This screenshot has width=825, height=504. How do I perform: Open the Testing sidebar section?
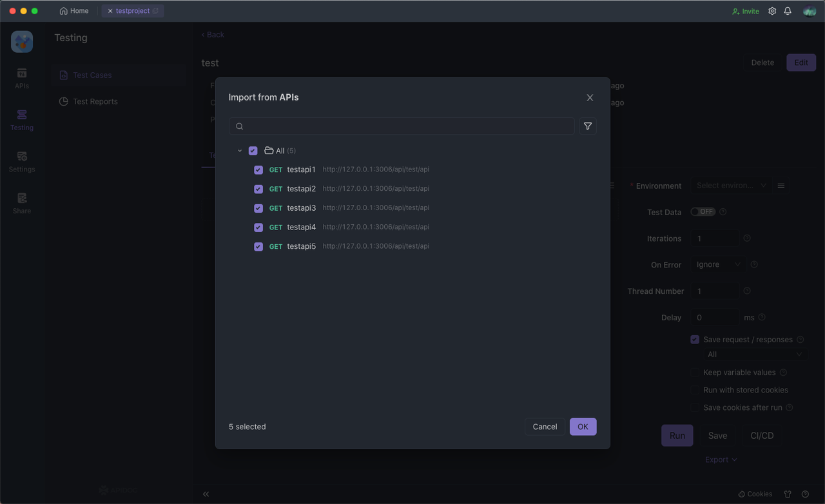coord(22,120)
